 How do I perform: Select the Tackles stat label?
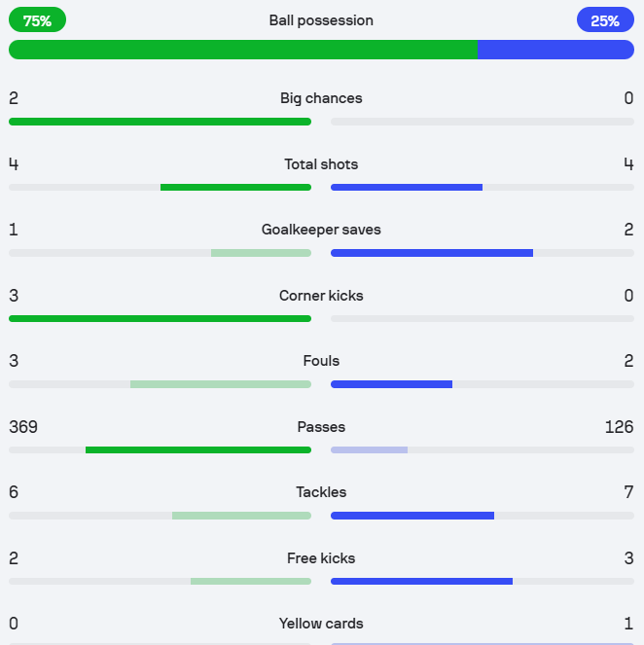pyautogui.click(x=321, y=492)
